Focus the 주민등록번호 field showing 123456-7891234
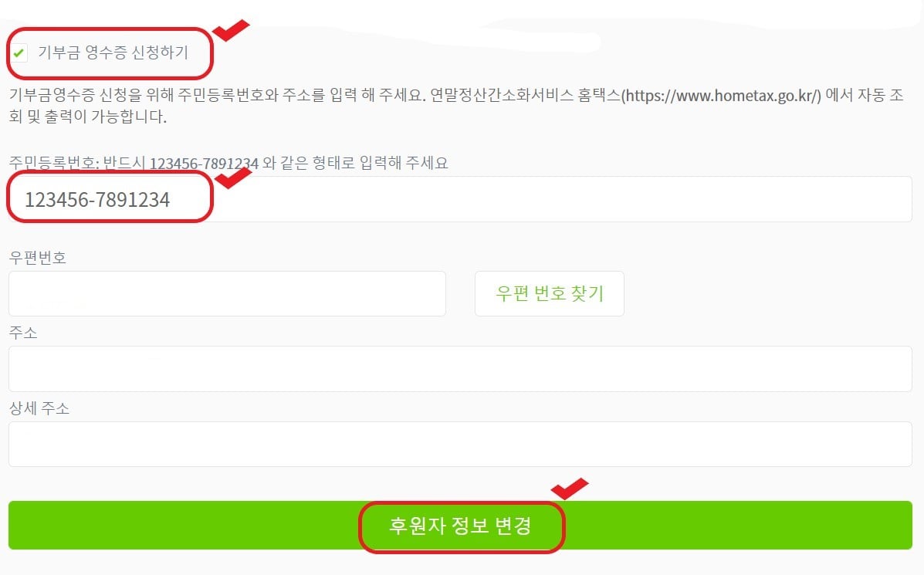The height and width of the screenshot is (575, 924). point(460,199)
